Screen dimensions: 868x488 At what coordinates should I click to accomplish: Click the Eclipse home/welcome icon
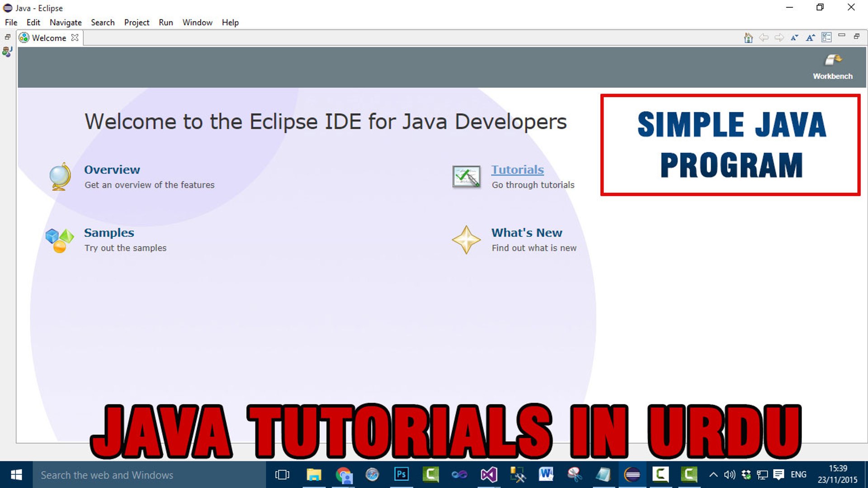749,38
